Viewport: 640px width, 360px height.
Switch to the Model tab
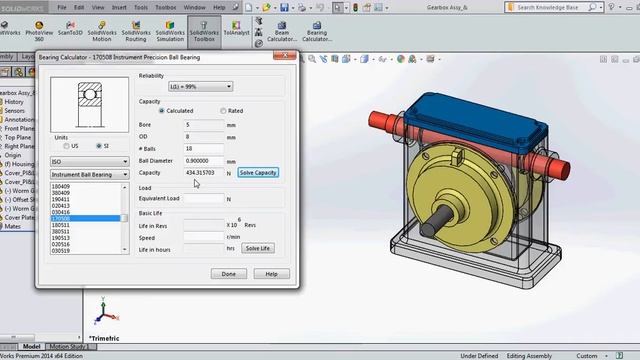pyautogui.click(x=31, y=347)
